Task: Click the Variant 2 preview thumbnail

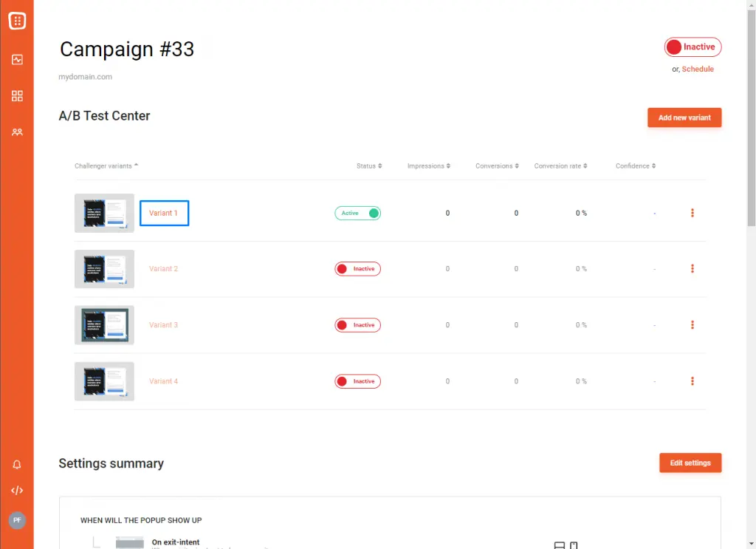Action: pos(104,269)
